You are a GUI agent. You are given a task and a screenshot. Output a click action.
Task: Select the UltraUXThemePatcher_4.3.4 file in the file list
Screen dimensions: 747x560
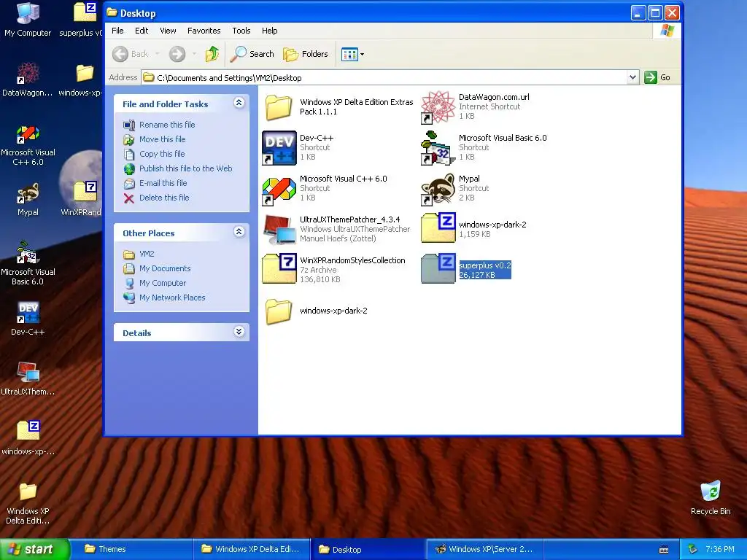click(x=336, y=229)
